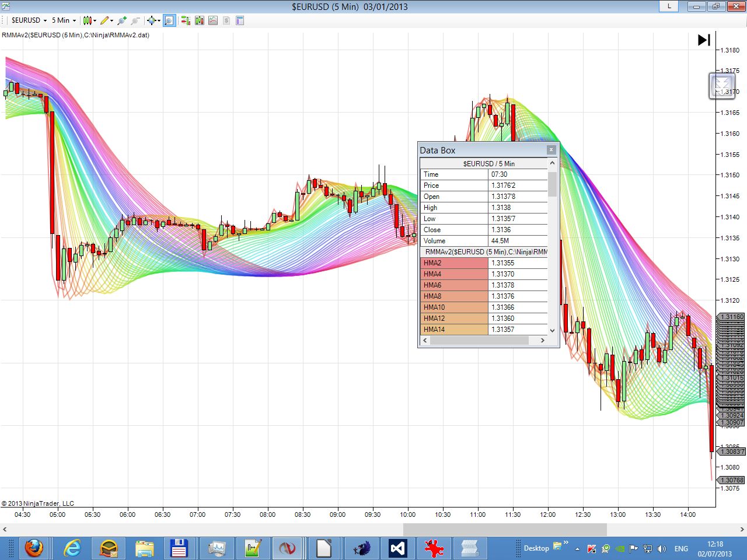
Task: Click the Data Box vertical scroll down arrow
Action: [x=552, y=330]
